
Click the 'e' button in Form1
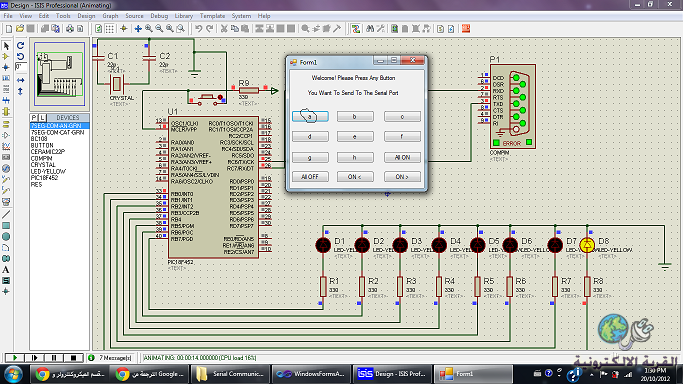click(355, 137)
